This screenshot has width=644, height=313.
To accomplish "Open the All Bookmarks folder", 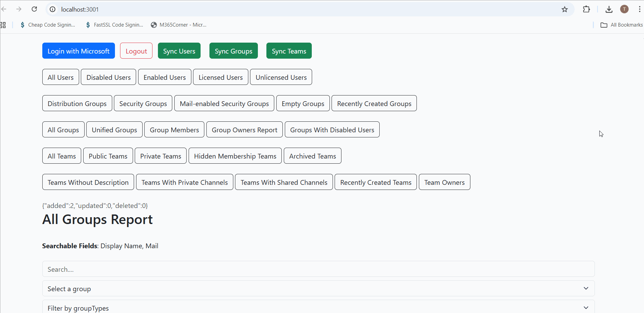I will (x=621, y=25).
